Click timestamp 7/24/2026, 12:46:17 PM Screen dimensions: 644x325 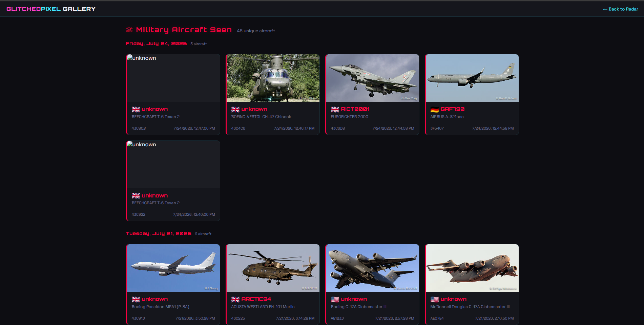(x=294, y=129)
